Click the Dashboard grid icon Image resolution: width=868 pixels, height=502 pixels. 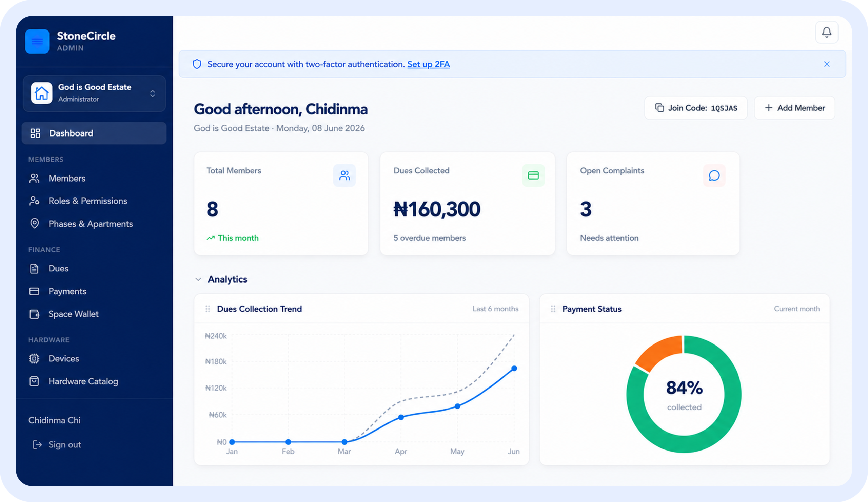coord(35,133)
